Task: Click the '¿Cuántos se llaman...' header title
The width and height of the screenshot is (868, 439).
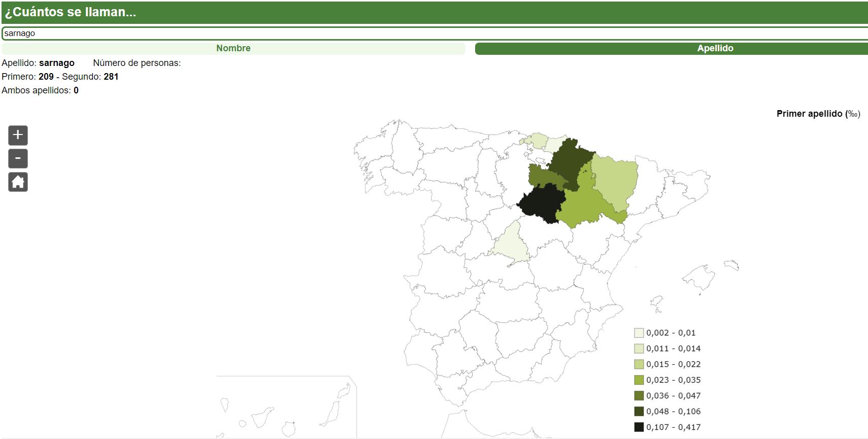Action: [x=71, y=12]
